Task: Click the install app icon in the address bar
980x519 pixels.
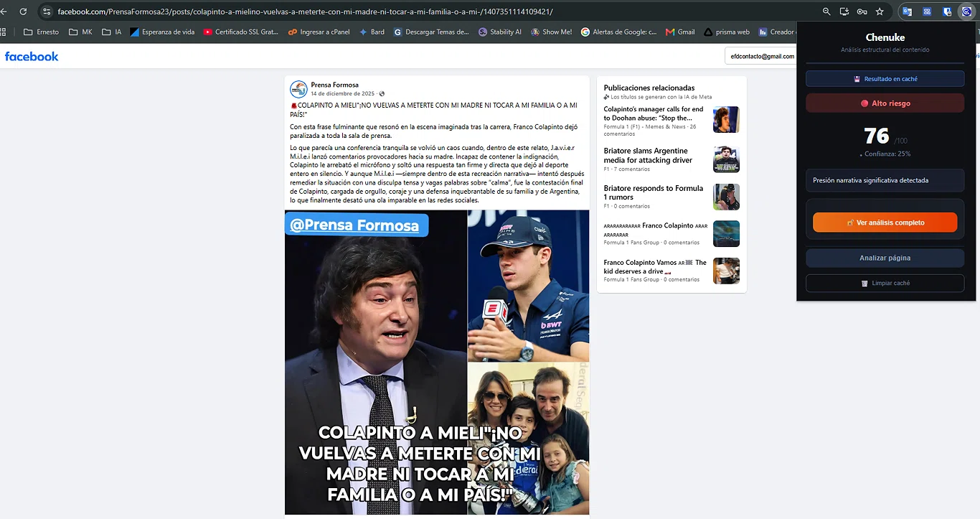Action: coord(844,11)
